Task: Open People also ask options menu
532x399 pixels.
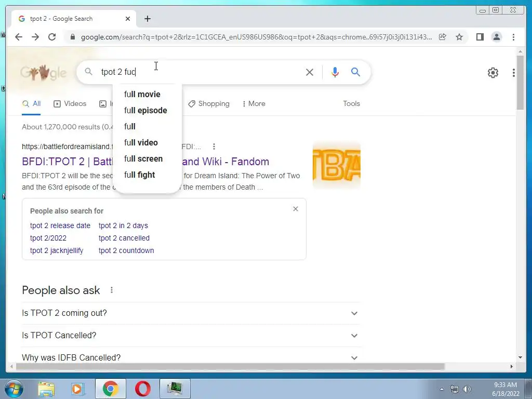Action: 112,290
